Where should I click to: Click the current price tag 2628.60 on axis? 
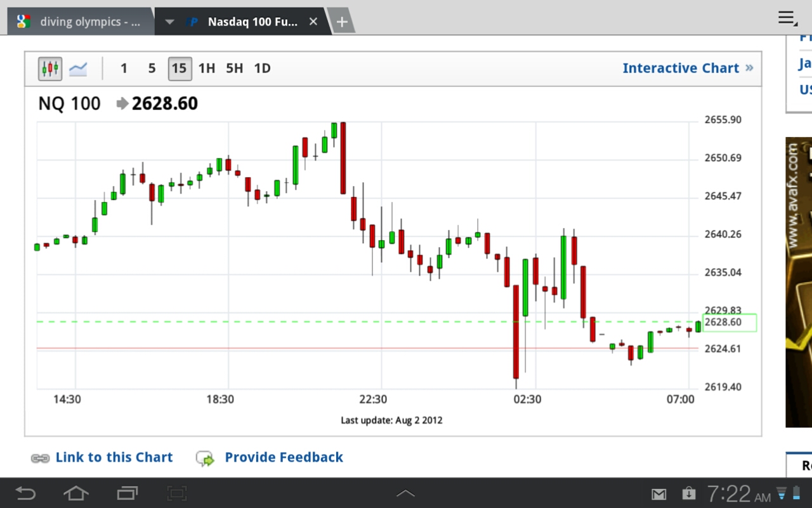pos(730,323)
